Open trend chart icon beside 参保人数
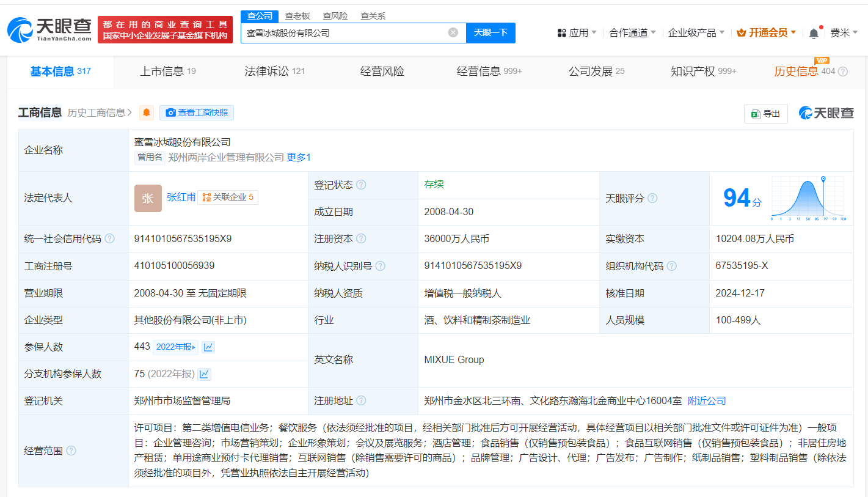 coord(208,347)
